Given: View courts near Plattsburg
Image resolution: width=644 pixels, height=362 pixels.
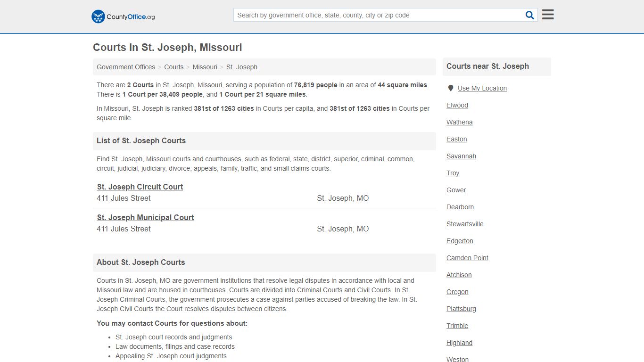Looking at the screenshot, I should pos(462,309).
